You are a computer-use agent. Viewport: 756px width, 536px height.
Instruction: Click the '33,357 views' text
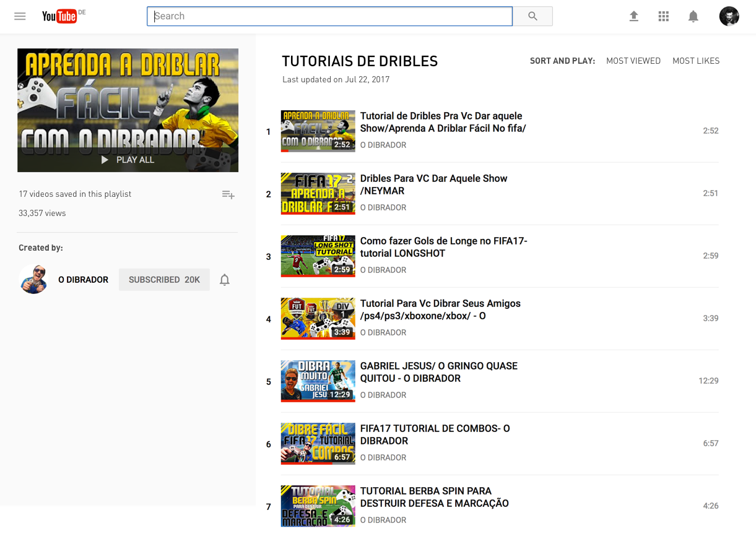tap(42, 213)
